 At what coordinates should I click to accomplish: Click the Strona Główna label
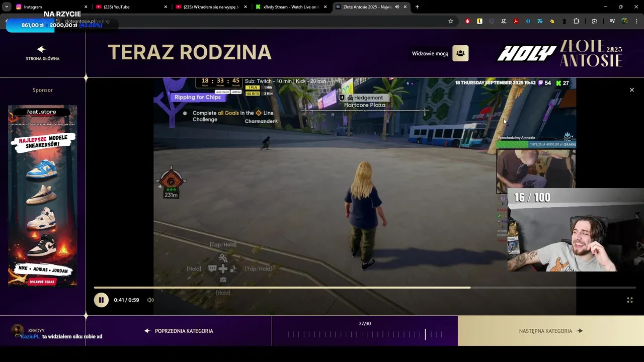point(43,59)
